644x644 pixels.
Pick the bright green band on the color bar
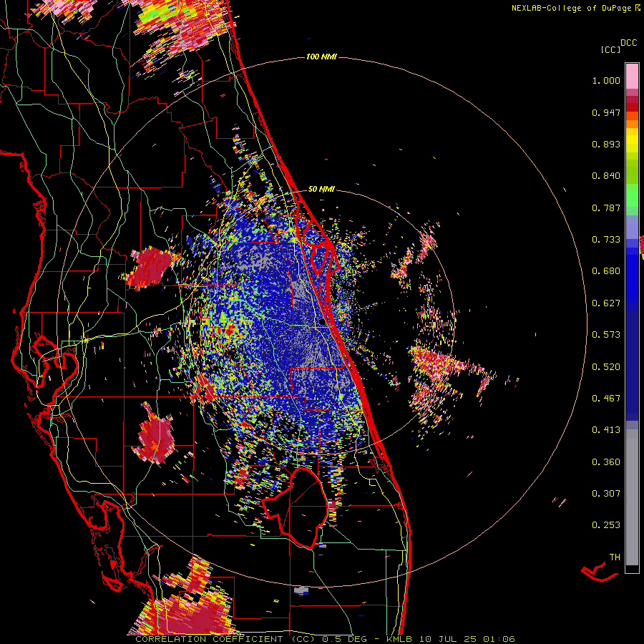pos(632,195)
